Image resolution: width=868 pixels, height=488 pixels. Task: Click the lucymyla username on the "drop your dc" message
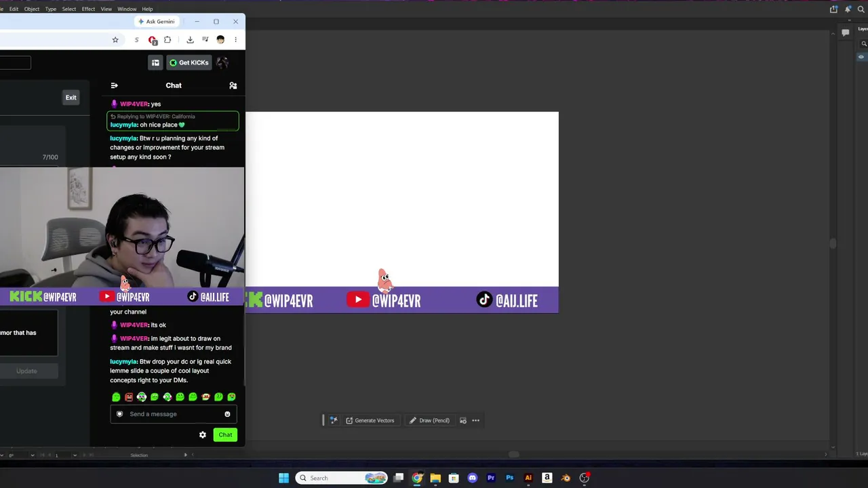click(x=123, y=362)
